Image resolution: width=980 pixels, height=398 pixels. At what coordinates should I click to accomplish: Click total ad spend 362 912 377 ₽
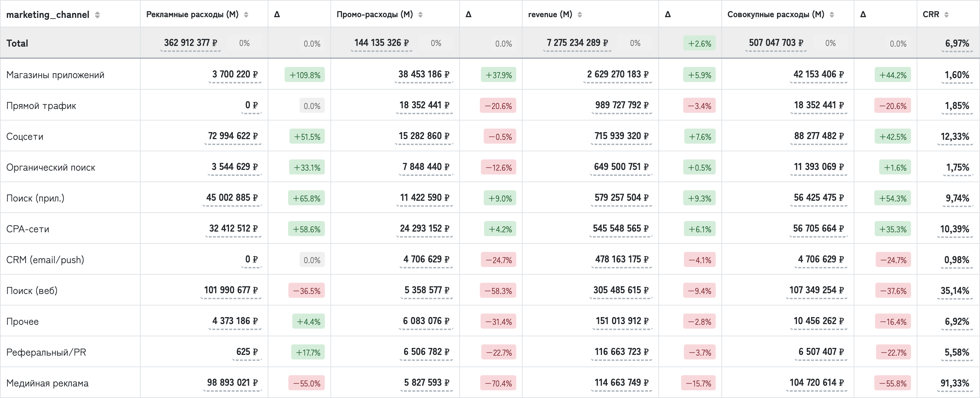pyautogui.click(x=191, y=43)
